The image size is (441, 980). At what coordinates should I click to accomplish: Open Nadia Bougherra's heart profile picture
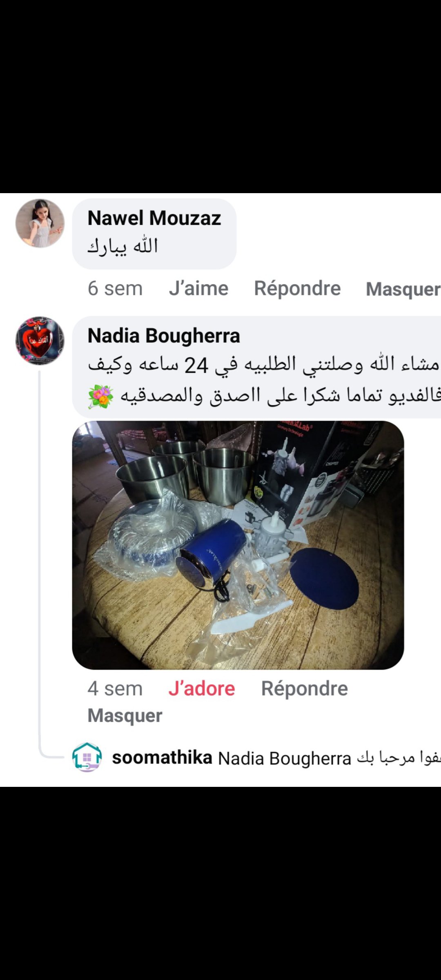click(40, 341)
